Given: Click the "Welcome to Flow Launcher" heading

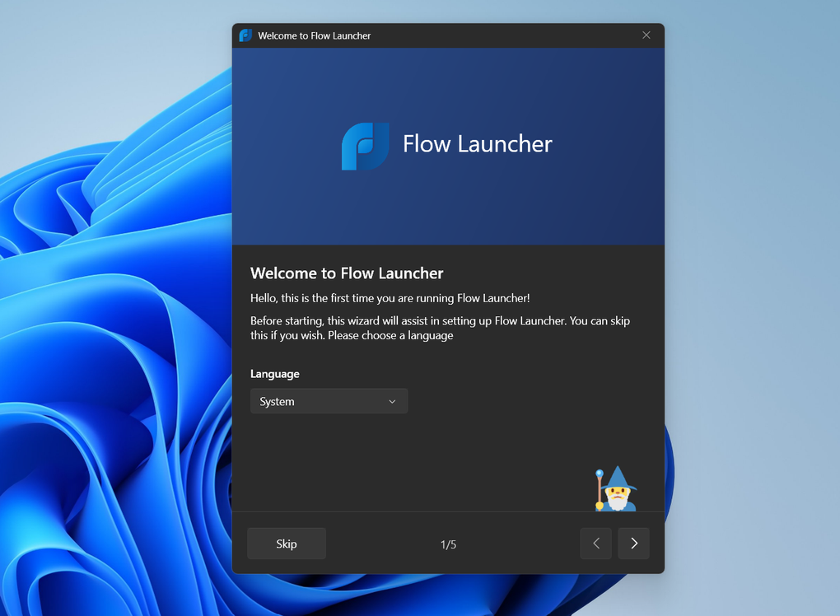Looking at the screenshot, I should pyautogui.click(x=347, y=273).
